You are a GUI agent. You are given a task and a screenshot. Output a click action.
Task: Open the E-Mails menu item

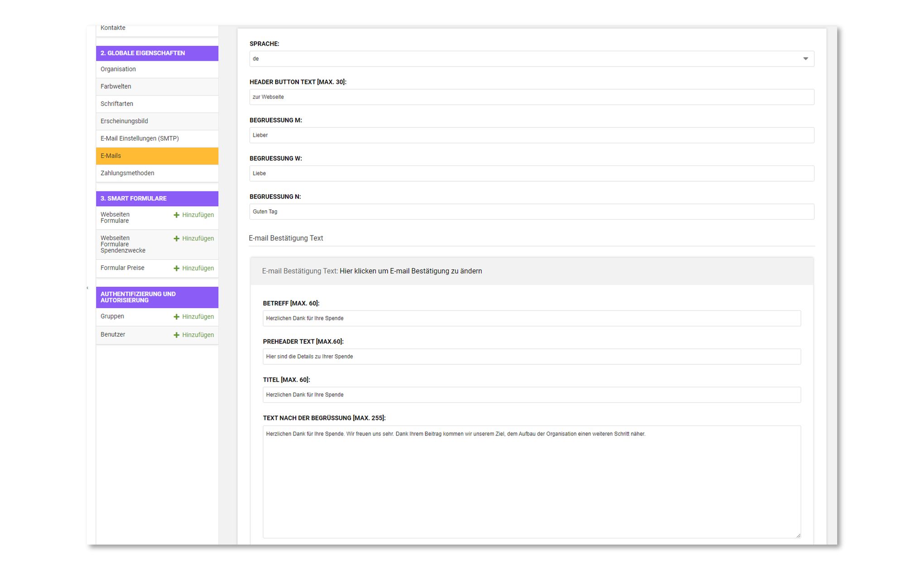157,156
